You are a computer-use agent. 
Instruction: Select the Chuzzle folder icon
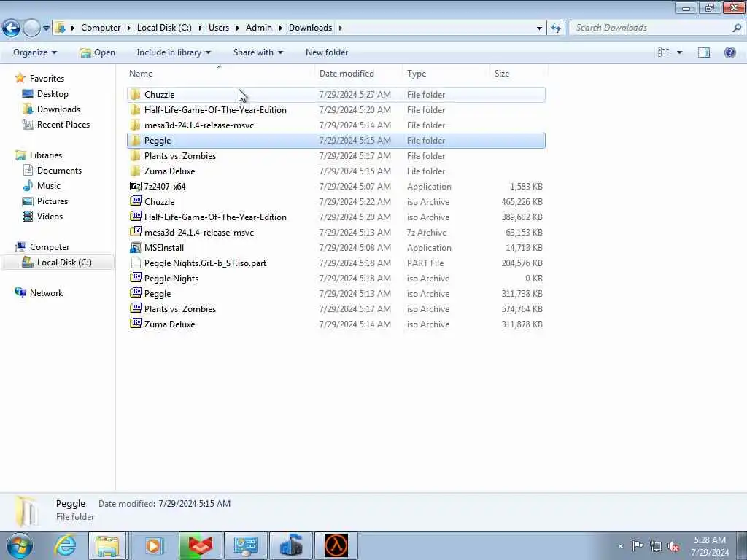tap(135, 94)
